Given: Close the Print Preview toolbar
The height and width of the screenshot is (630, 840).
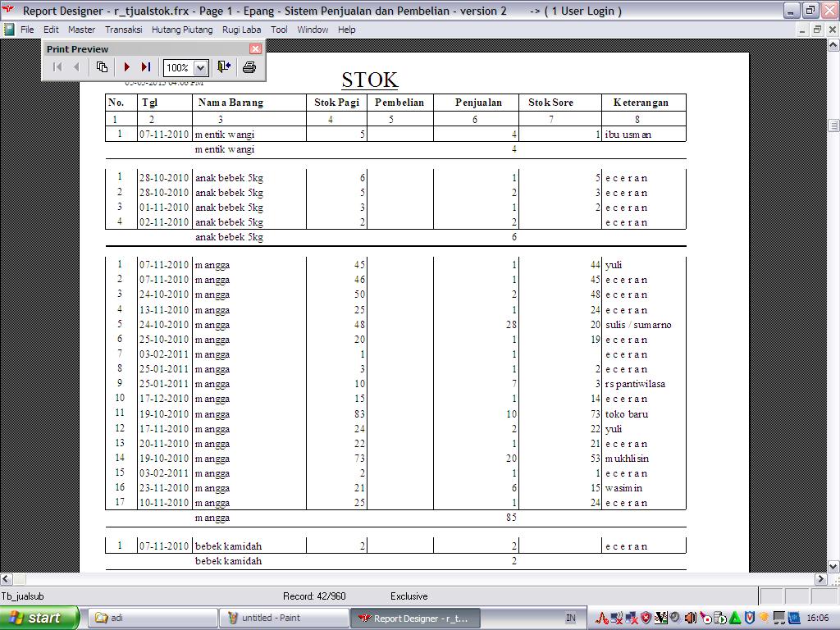Looking at the screenshot, I should [255, 49].
